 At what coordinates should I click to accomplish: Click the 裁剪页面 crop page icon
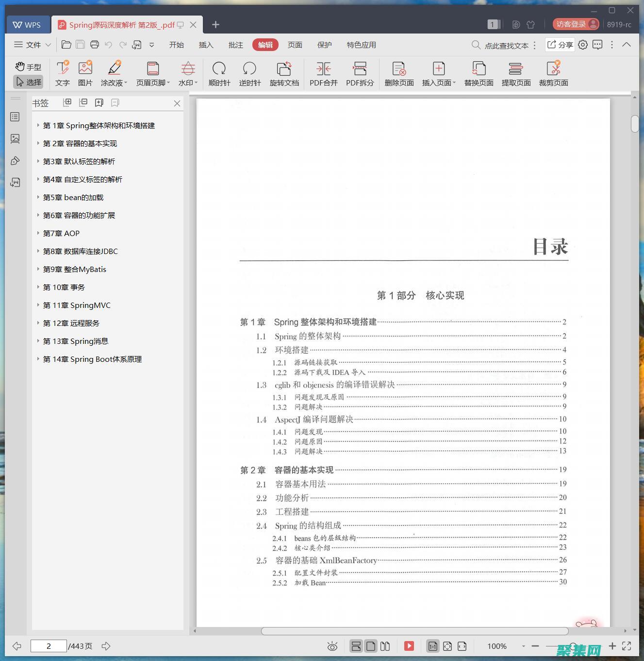coord(553,73)
